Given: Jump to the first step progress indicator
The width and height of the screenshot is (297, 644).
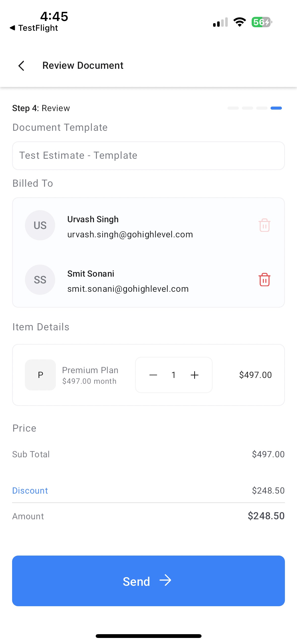Looking at the screenshot, I should click(233, 108).
